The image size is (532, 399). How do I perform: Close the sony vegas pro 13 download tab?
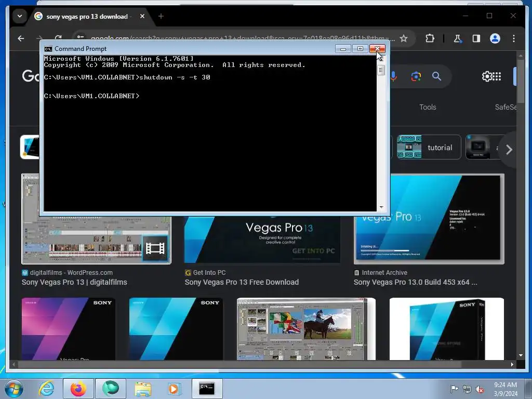142,16
